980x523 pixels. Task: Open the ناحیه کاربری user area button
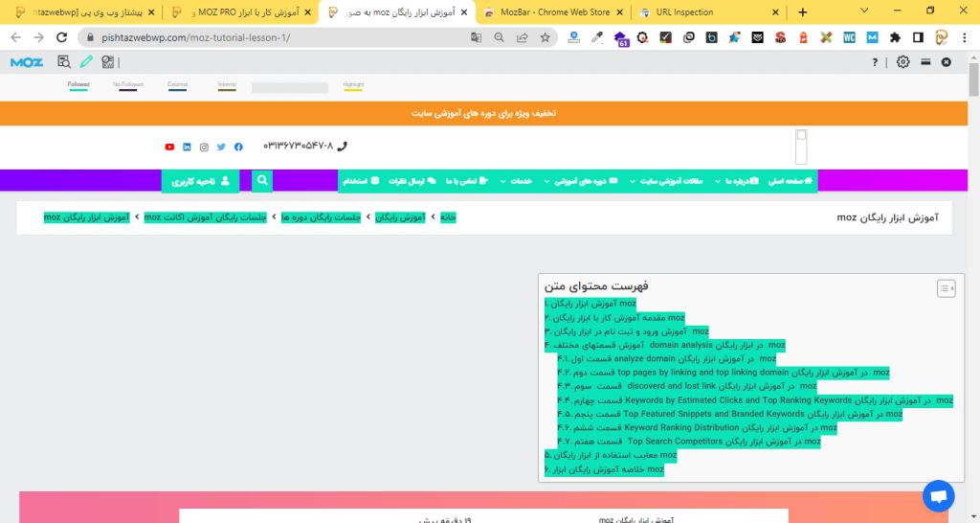200,181
